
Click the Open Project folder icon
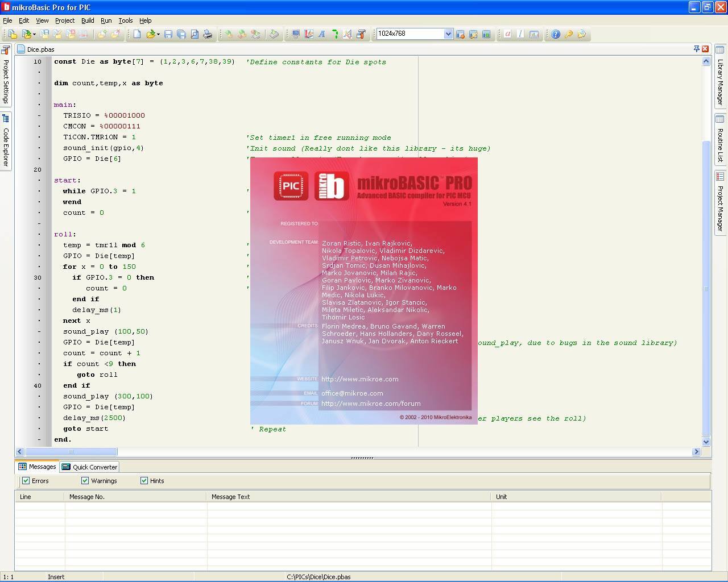(x=26, y=34)
